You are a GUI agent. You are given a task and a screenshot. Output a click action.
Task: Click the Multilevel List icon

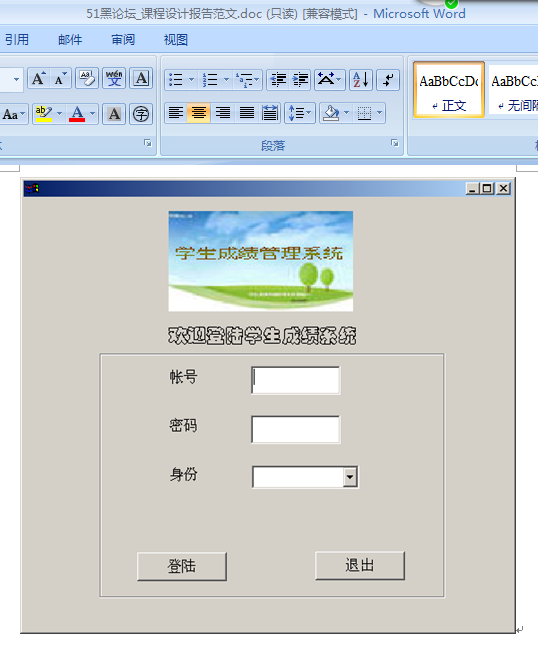point(244,80)
